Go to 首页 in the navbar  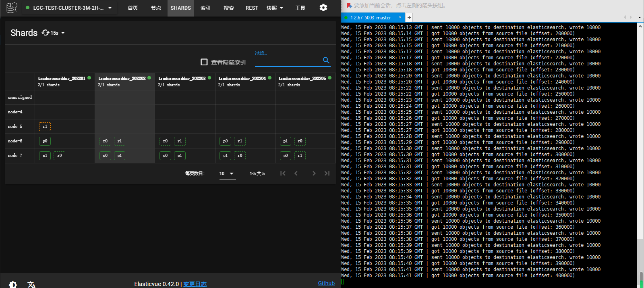[x=133, y=8]
